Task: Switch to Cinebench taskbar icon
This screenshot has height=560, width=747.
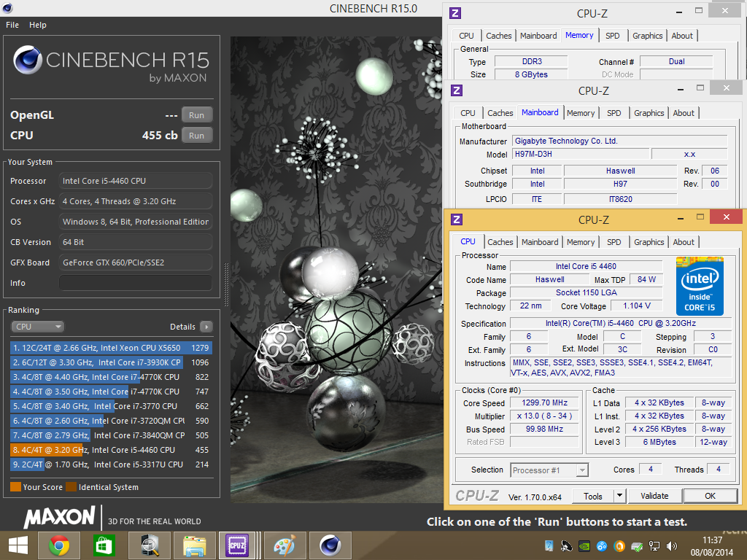Action: coord(330,545)
